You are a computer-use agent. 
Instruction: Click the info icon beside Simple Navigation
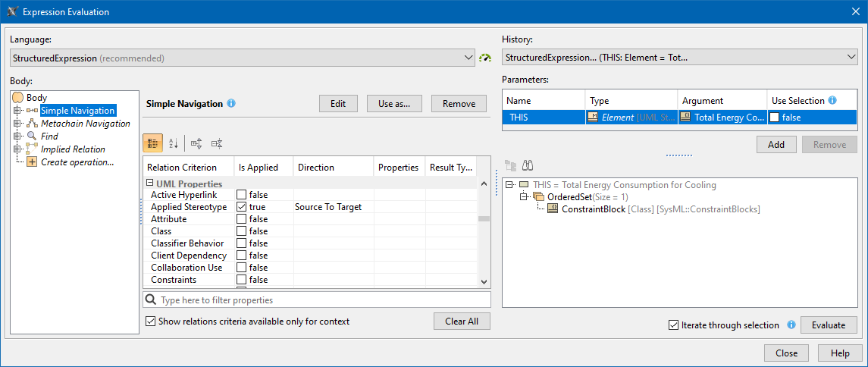click(x=231, y=103)
